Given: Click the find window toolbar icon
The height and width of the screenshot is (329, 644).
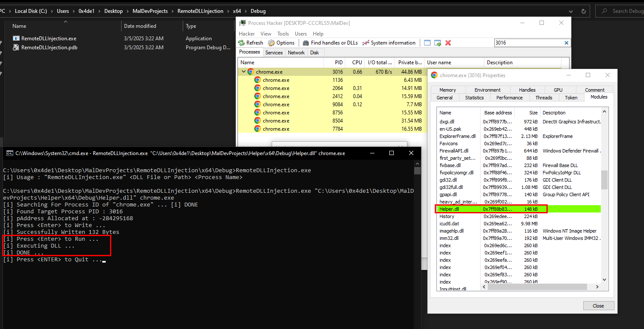Looking at the screenshot, I should coord(427,43).
